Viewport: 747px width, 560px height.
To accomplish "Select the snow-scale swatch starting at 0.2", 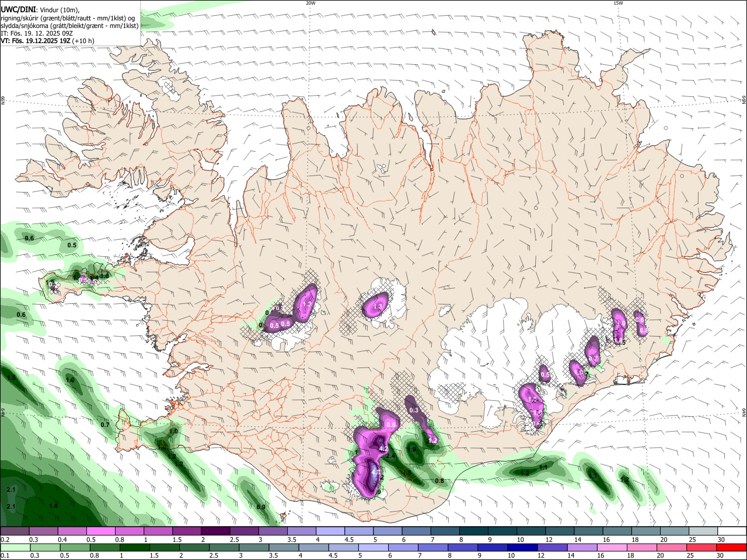I will coord(15,531).
